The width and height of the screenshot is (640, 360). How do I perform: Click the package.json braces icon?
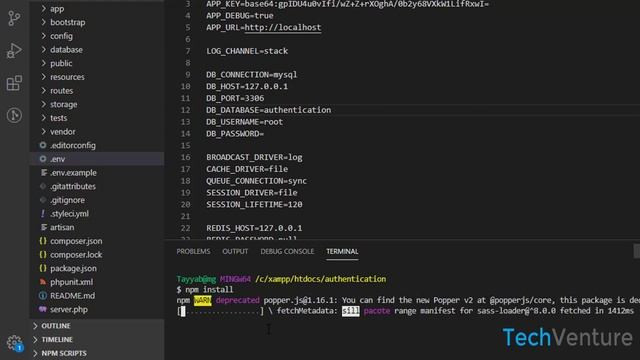[x=43, y=268]
